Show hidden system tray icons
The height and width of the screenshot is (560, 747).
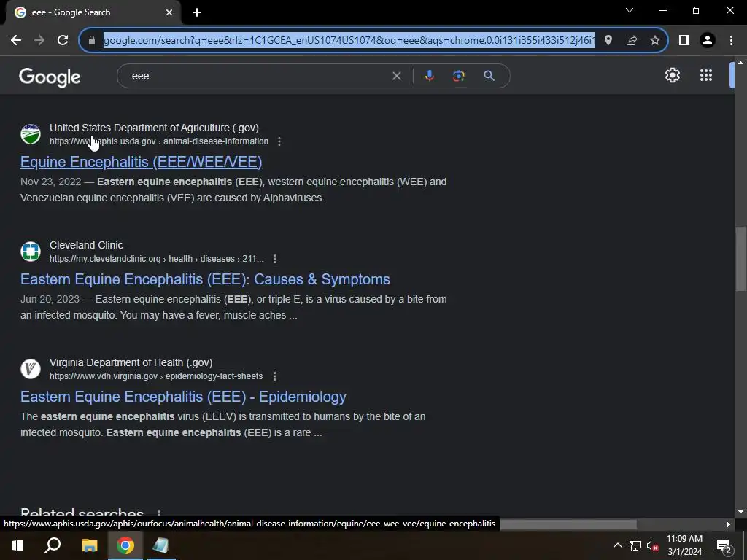point(617,545)
